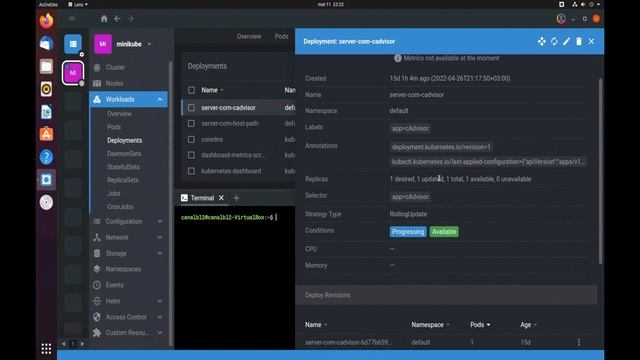The image size is (640, 360).
Task: Sort revisions by Age column
Action: coord(529,325)
